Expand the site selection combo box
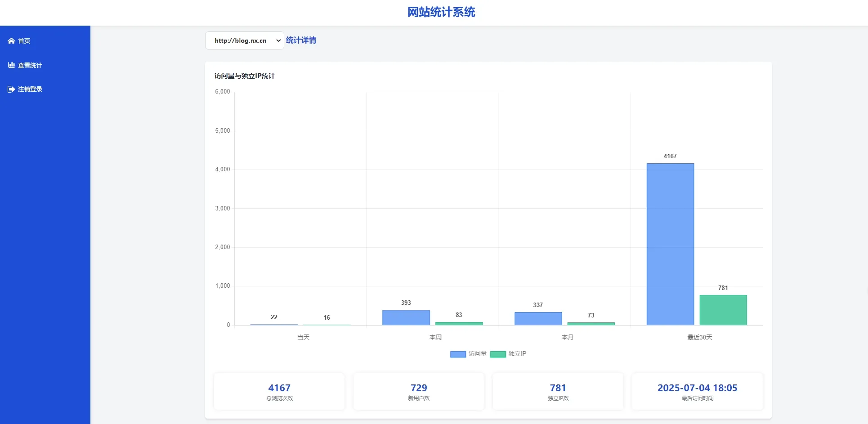Image resolution: width=868 pixels, height=424 pixels. pos(244,40)
